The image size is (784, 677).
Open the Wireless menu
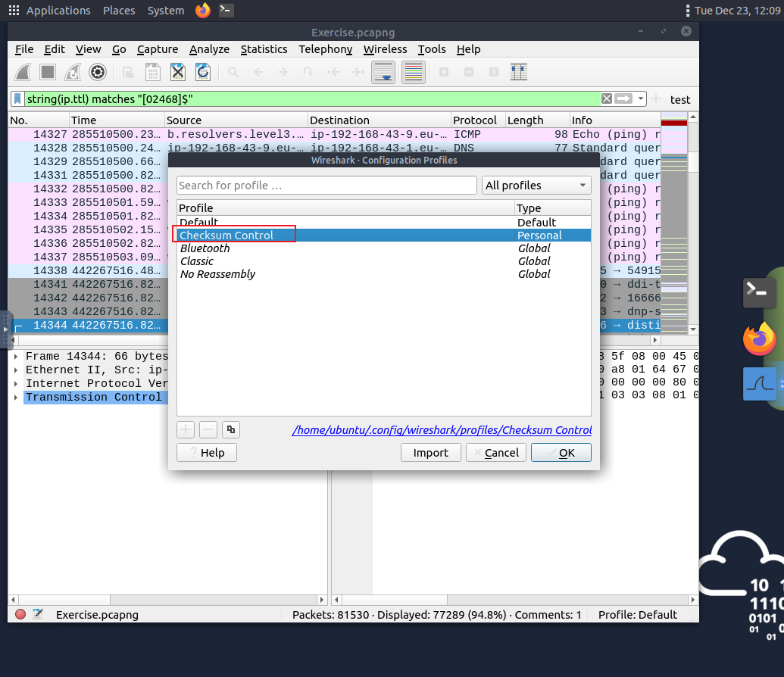385,49
